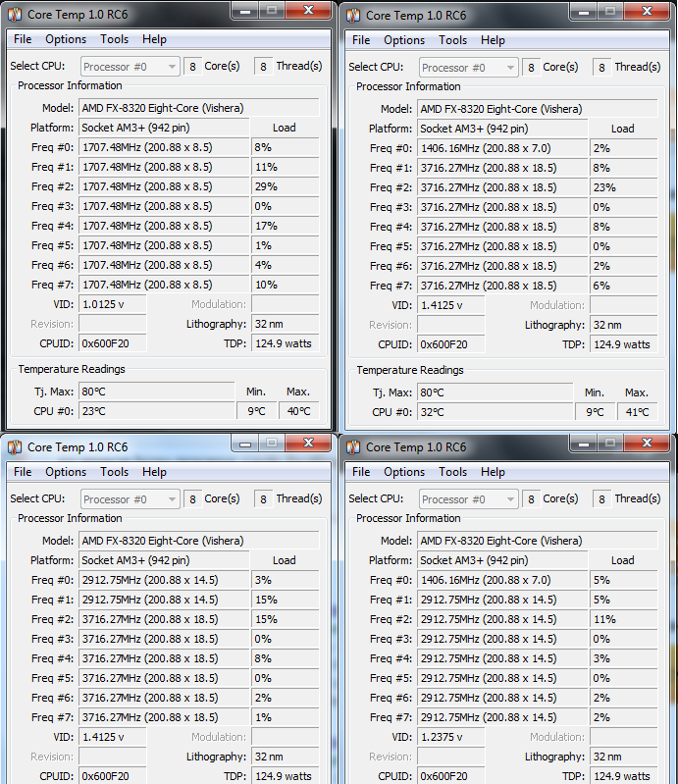Click TDP 124.9 watts in top-right window

pos(623,344)
